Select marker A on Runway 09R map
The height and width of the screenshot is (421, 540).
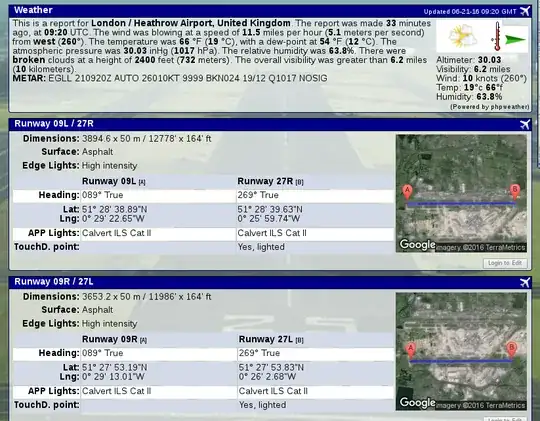411,351
